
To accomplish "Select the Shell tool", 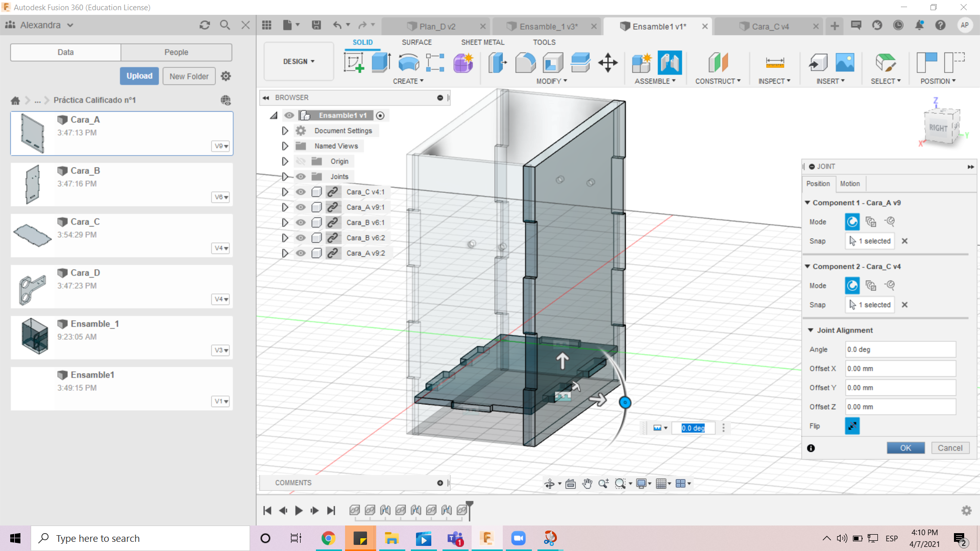I will click(x=553, y=63).
